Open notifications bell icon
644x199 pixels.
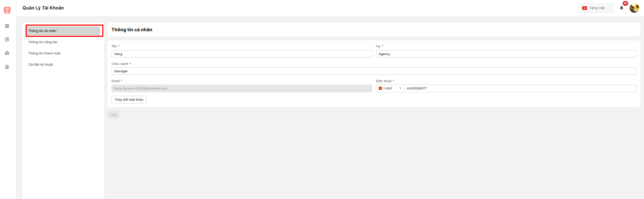622,8
